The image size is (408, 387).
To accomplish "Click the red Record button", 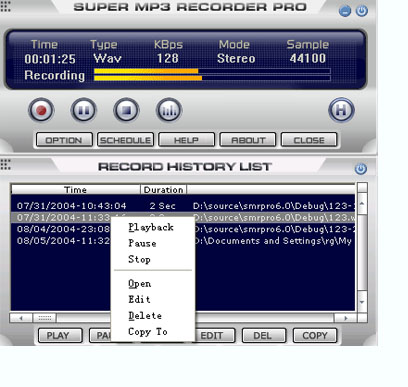I will [x=41, y=110].
